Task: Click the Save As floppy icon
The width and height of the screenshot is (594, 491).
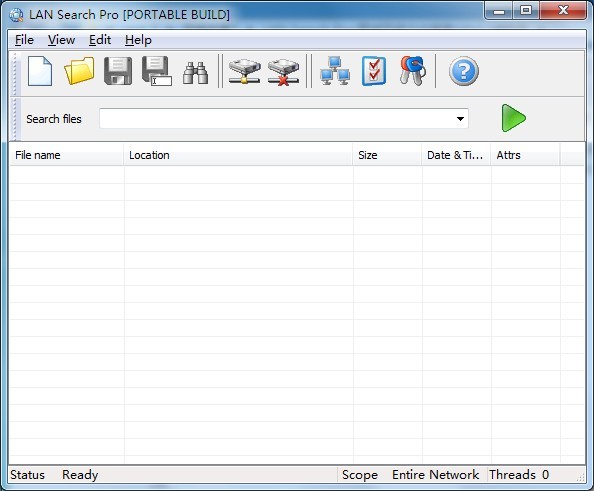Action: [156, 71]
